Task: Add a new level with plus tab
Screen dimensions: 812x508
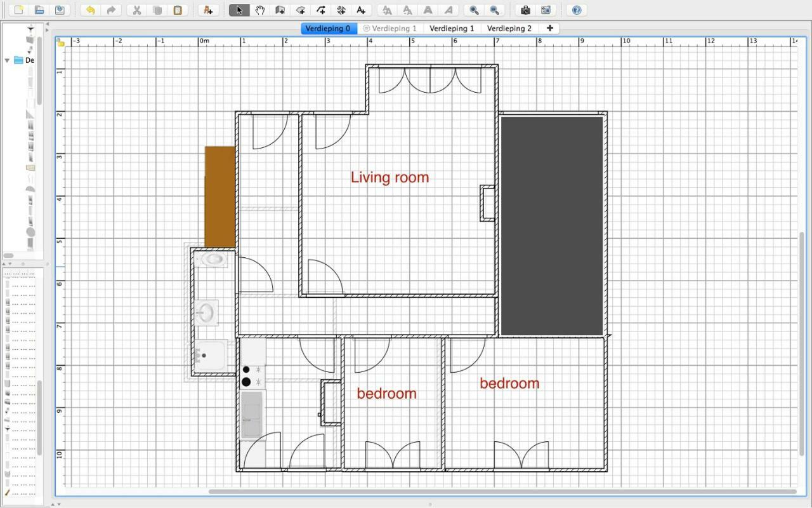Action: click(x=549, y=29)
